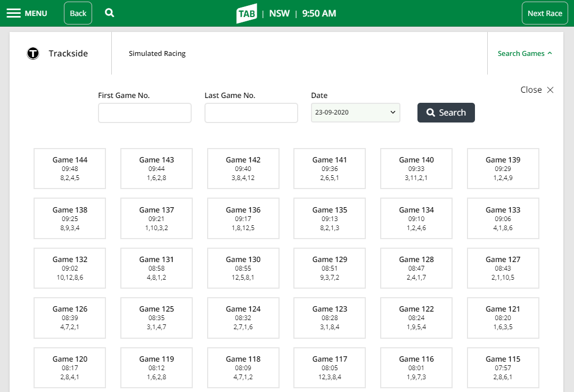
Task: Jump to Next Race
Action: [545, 13]
